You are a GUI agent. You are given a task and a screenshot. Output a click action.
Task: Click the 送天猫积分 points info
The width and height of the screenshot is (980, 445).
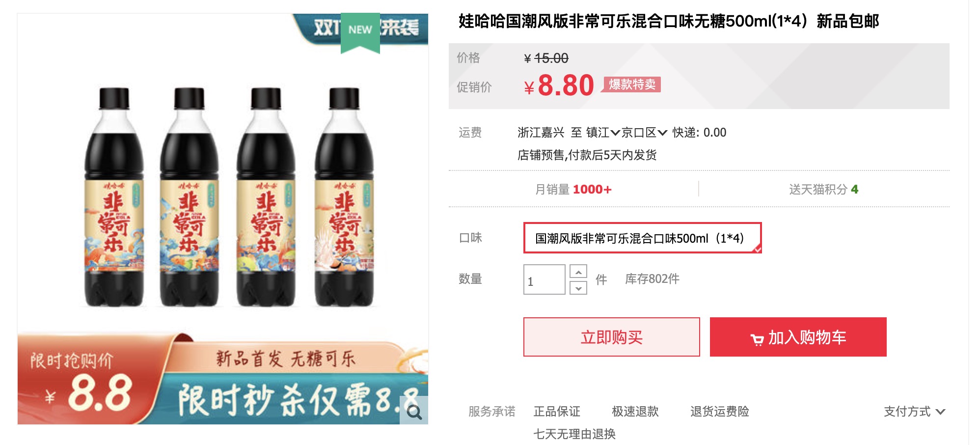[823, 190]
